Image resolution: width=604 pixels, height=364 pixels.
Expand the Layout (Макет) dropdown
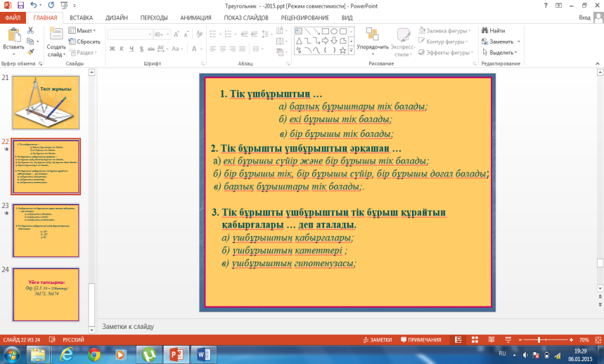coord(84,31)
